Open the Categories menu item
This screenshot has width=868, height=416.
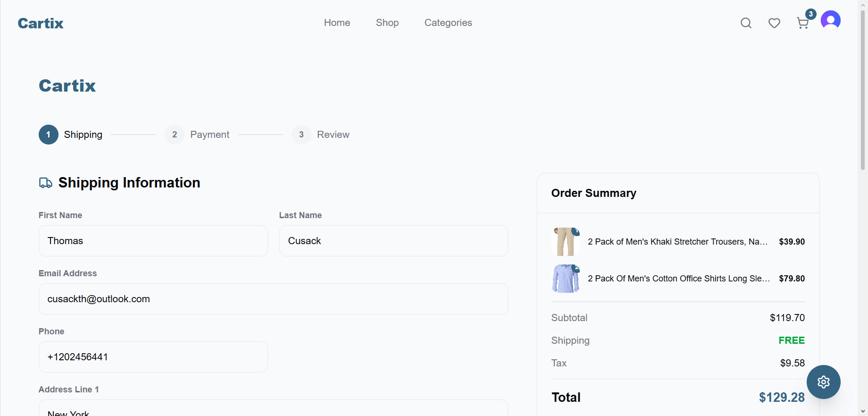[x=448, y=23]
